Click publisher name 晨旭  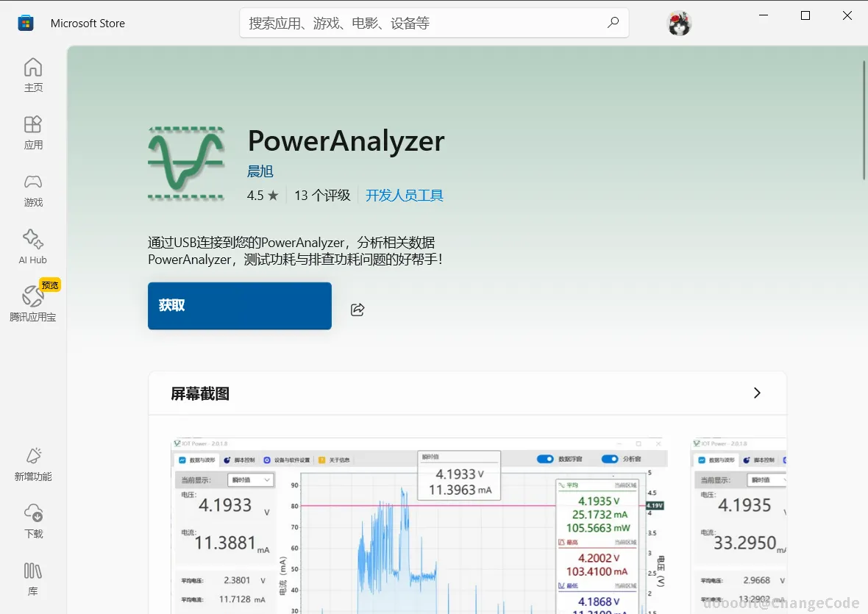click(260, 171)
